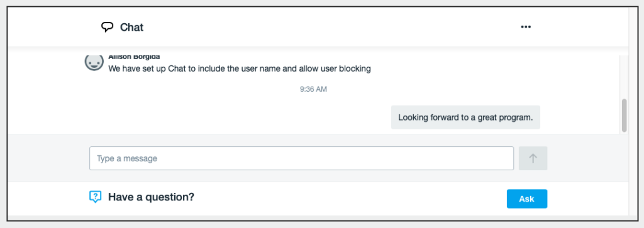
Task: Click the word Chat in the message text
Action: (177, 69)
